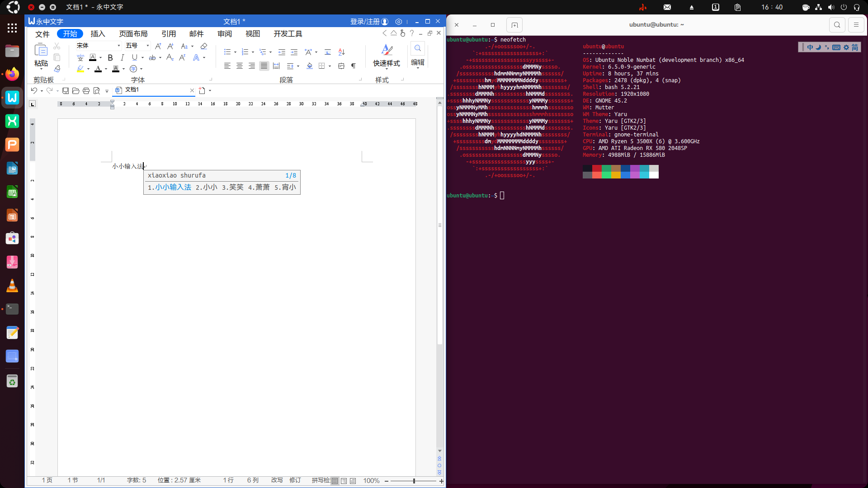Toggle Align Right paragraph alignment
Image resolution: width=868 pixels, height=488 pixels.
pyautogui.click(x=252, y=66)
